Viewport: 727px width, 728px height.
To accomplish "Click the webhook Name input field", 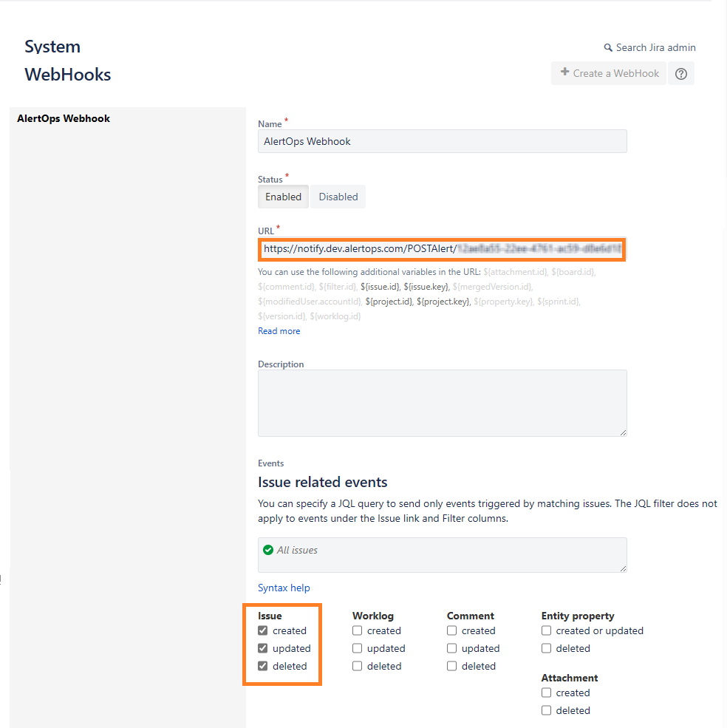I will pyautogui.click(x=442, y=141).
